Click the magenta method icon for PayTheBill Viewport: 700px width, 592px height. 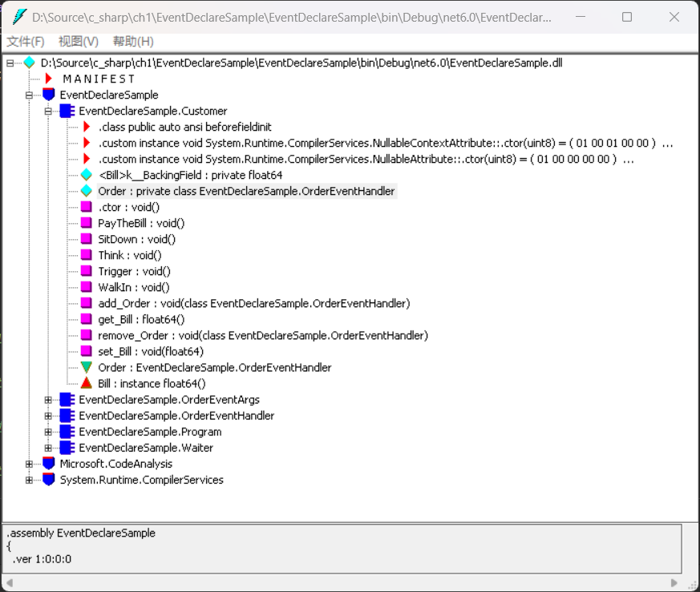click(x=87, y=223)
